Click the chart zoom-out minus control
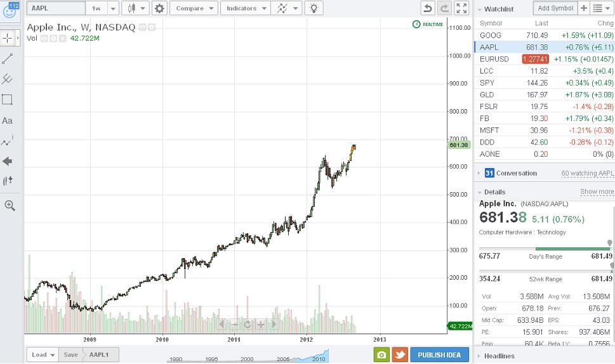 235,324
